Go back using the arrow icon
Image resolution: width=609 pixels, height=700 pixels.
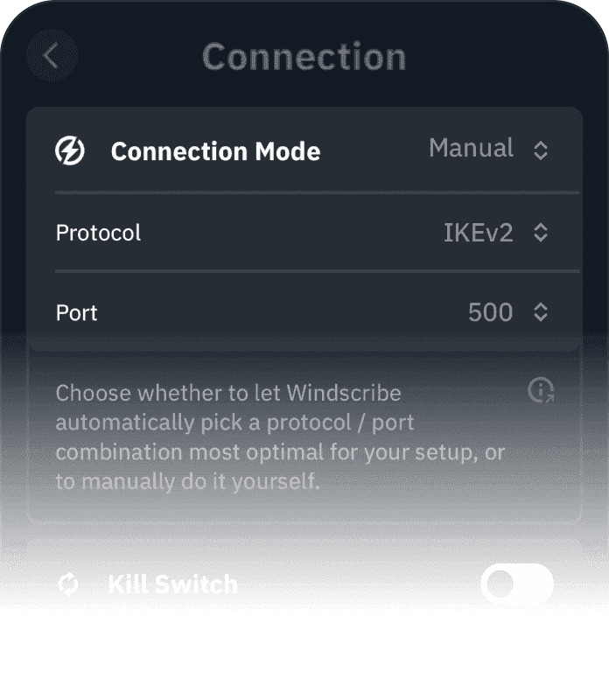point(51,57)
